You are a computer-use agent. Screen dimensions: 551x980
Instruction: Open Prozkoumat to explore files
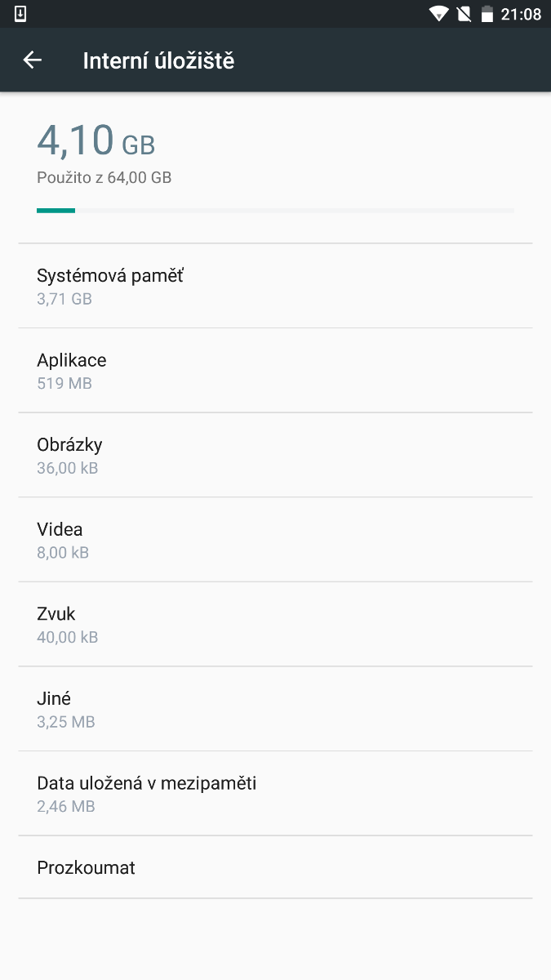[275, 867]
